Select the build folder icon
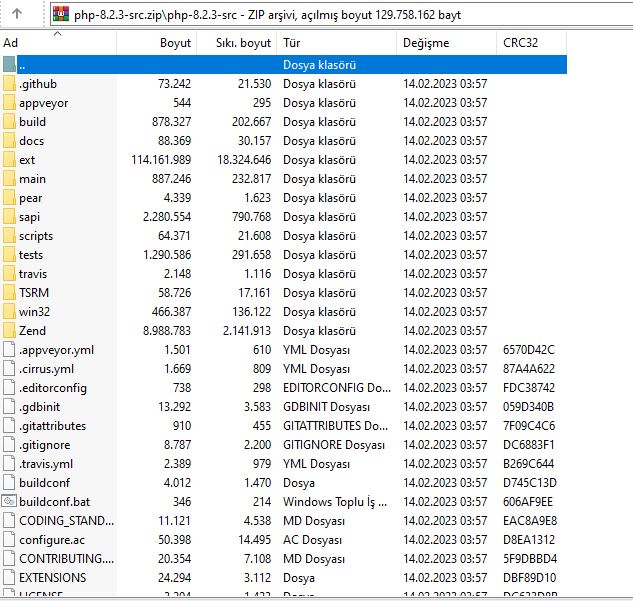 coord(9,122)
